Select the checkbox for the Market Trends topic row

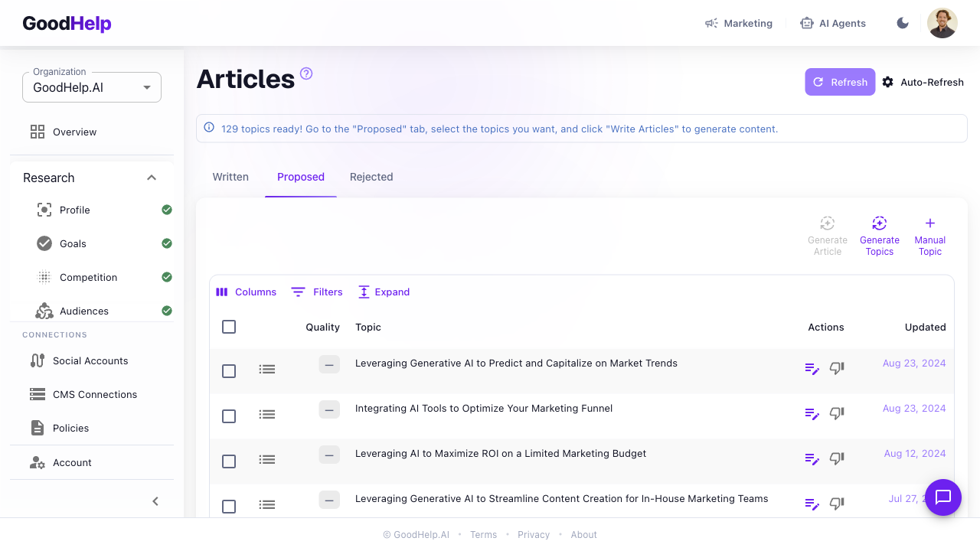(229, 370)
